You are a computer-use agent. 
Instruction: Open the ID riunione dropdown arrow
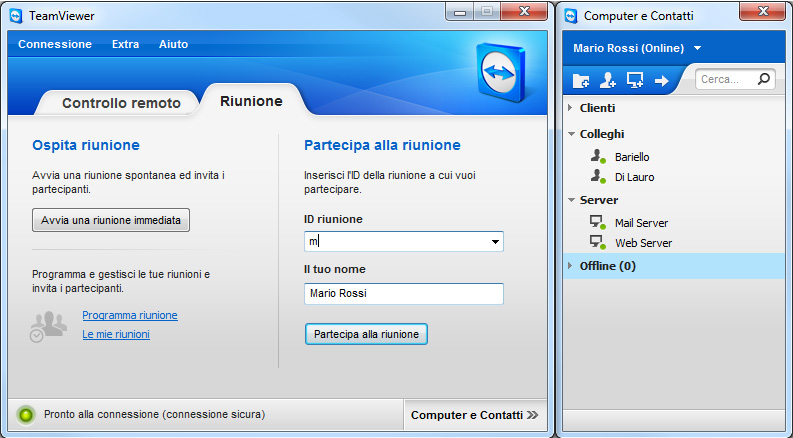point(495,242)
